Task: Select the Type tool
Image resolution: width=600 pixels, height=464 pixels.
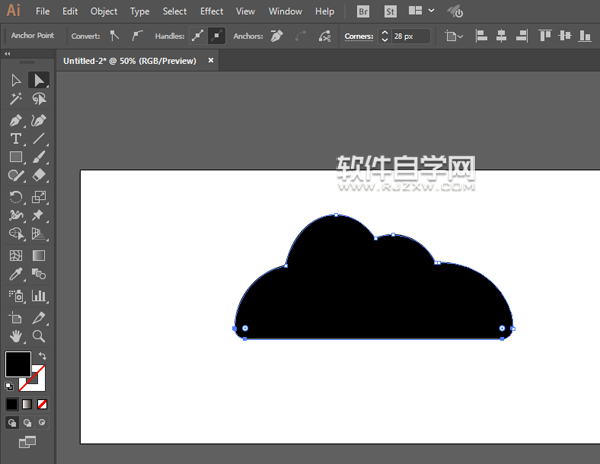Action: (16, 139)
